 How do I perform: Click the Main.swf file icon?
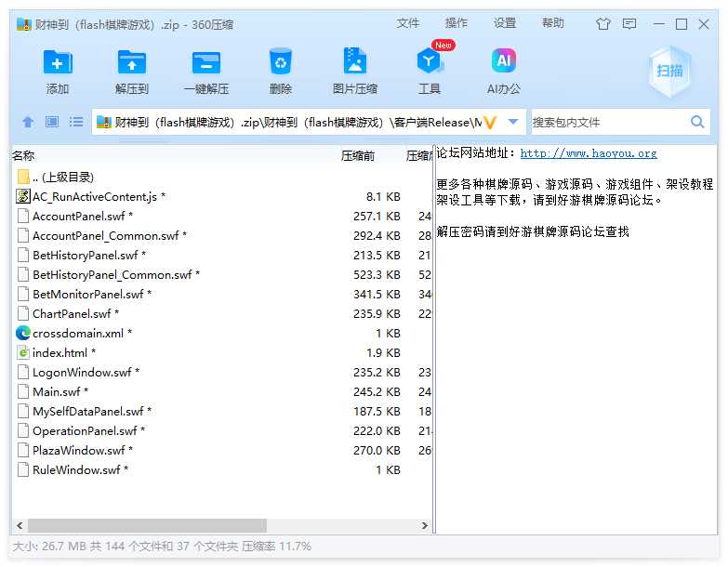click(22, 391)
